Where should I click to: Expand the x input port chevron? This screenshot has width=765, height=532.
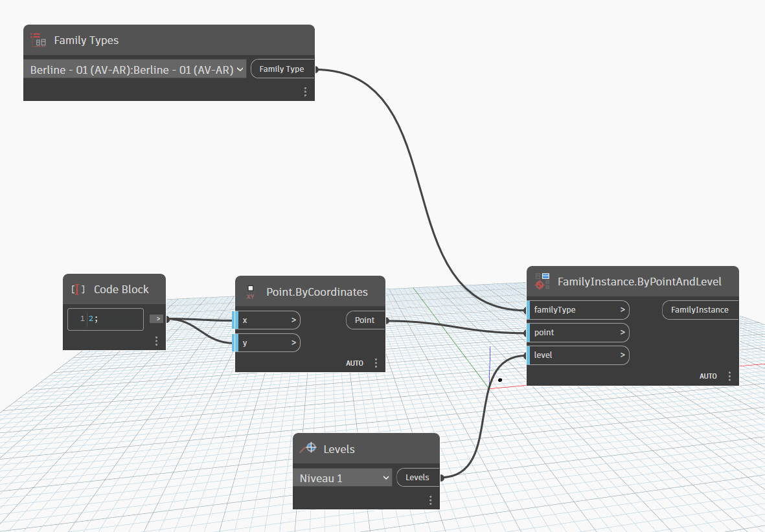click(x=293, y=320)
